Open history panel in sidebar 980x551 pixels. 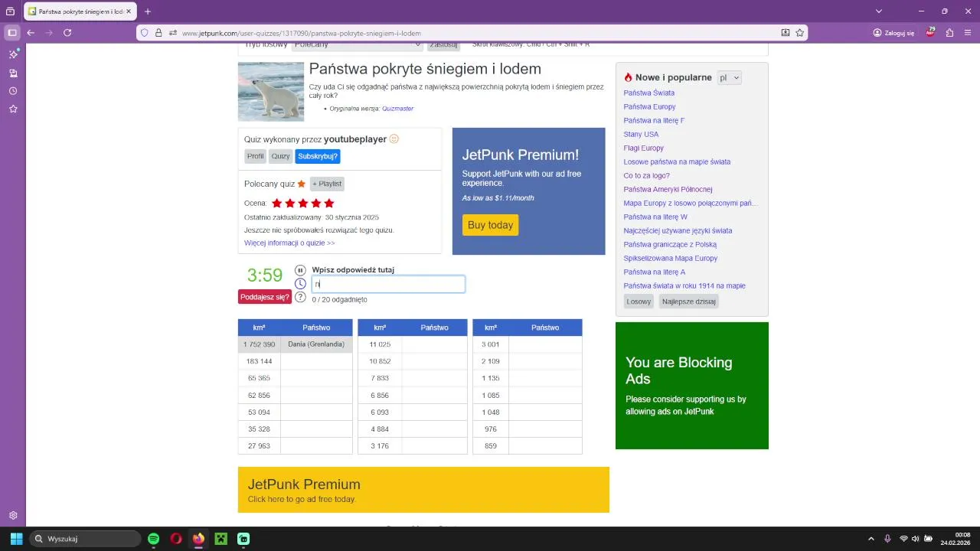pyautogui.click(x=13, y=91)
